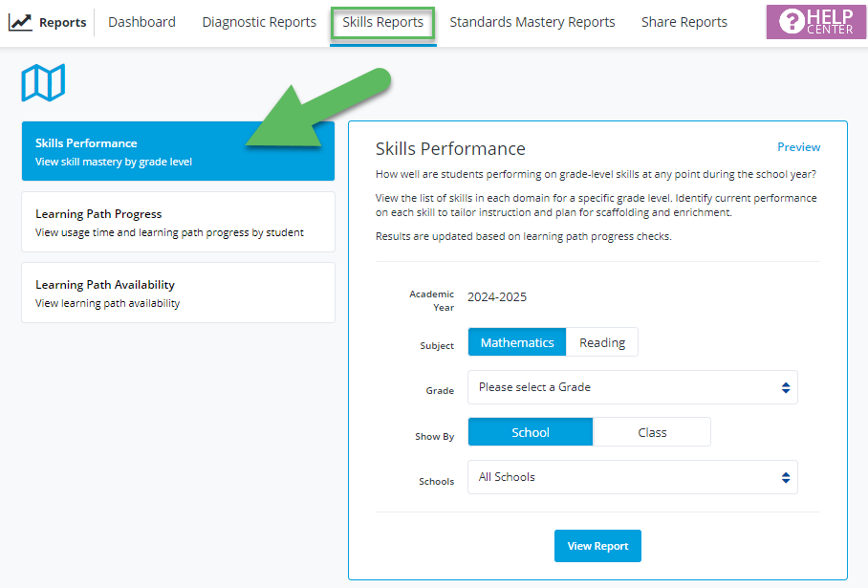
Task: Open the Dashboard tab
Action: [x=141, y=22]
